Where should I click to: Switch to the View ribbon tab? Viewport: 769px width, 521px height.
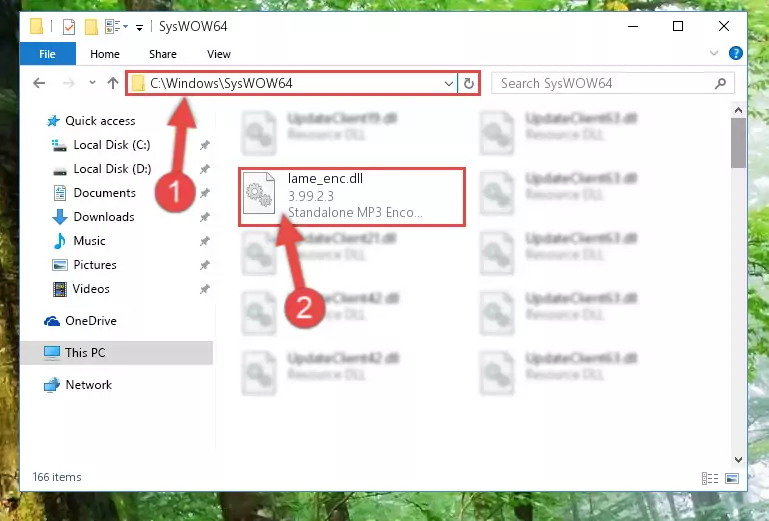219,54
